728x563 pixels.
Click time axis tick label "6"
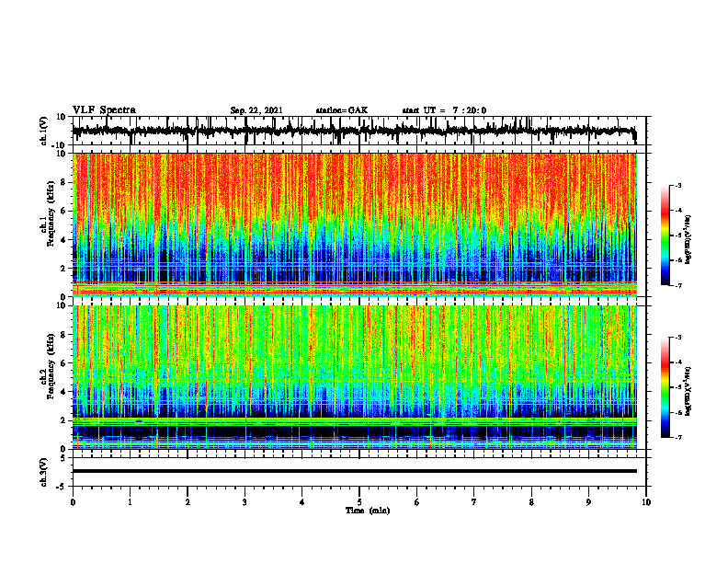click(417, 502)
